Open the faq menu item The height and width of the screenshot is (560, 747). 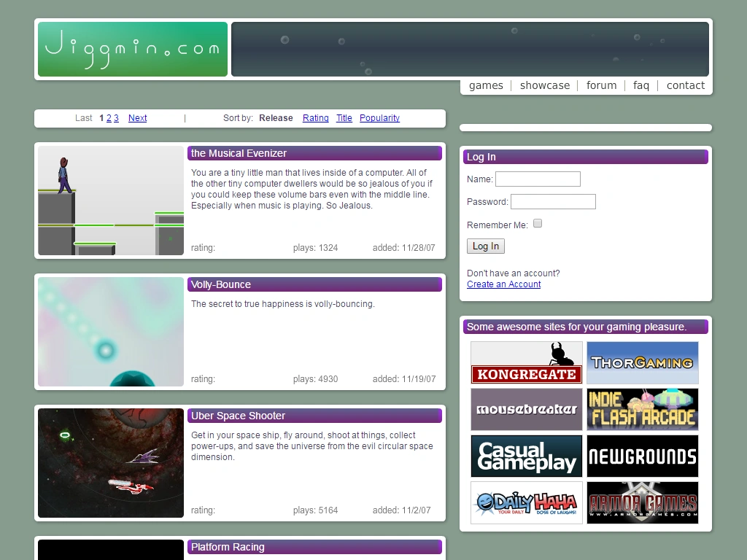tap(640, 85)
